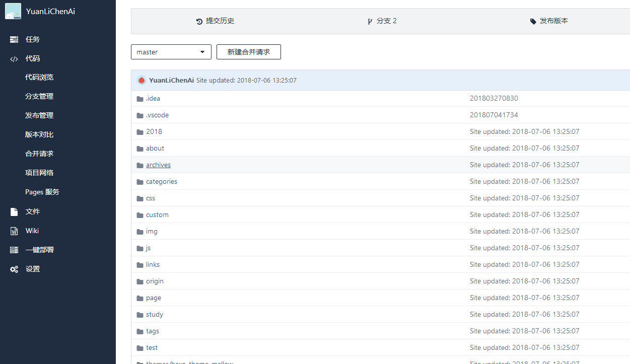Open the 文件 section via its file icon
This screenshot has height=364, width=630.
(x=14, y=211)
